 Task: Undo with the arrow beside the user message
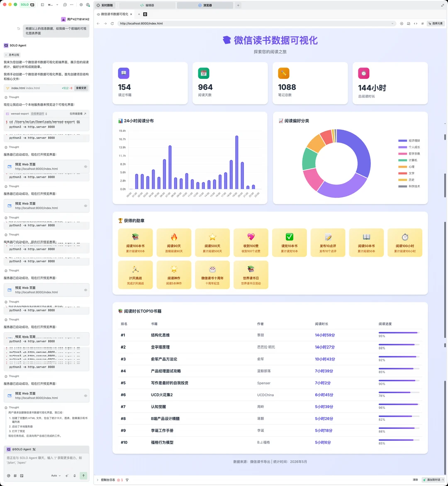[19, 29]
